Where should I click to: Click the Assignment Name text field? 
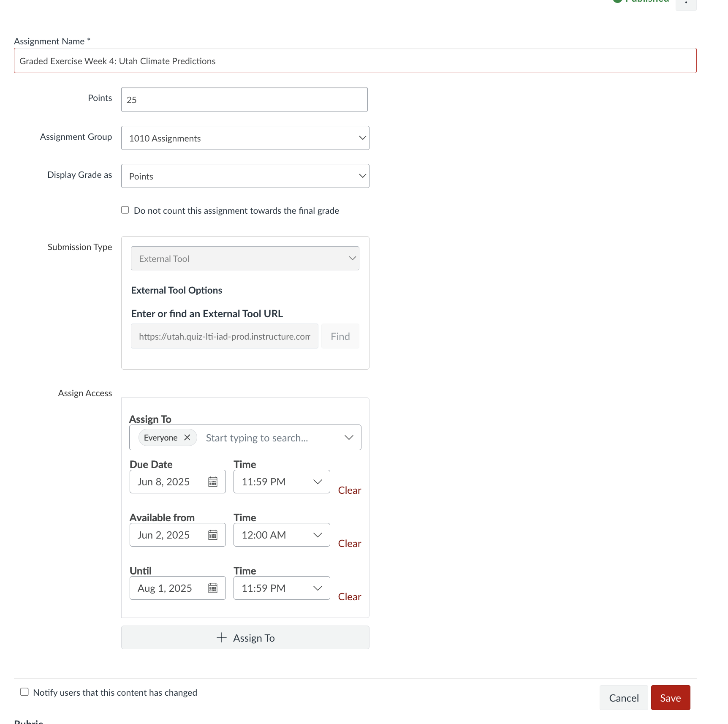coord(355,61)
